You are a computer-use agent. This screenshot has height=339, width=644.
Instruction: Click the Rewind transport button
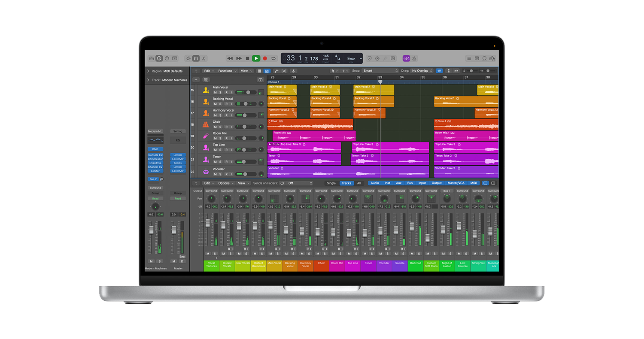tap(230, 58)
